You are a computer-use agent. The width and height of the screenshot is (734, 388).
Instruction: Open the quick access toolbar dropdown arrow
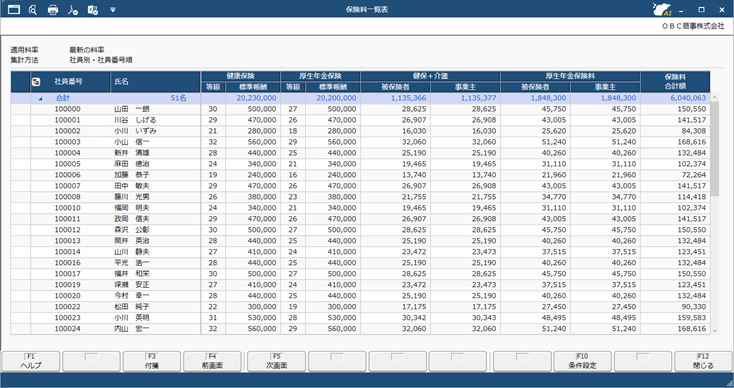(x=113, y=9)
